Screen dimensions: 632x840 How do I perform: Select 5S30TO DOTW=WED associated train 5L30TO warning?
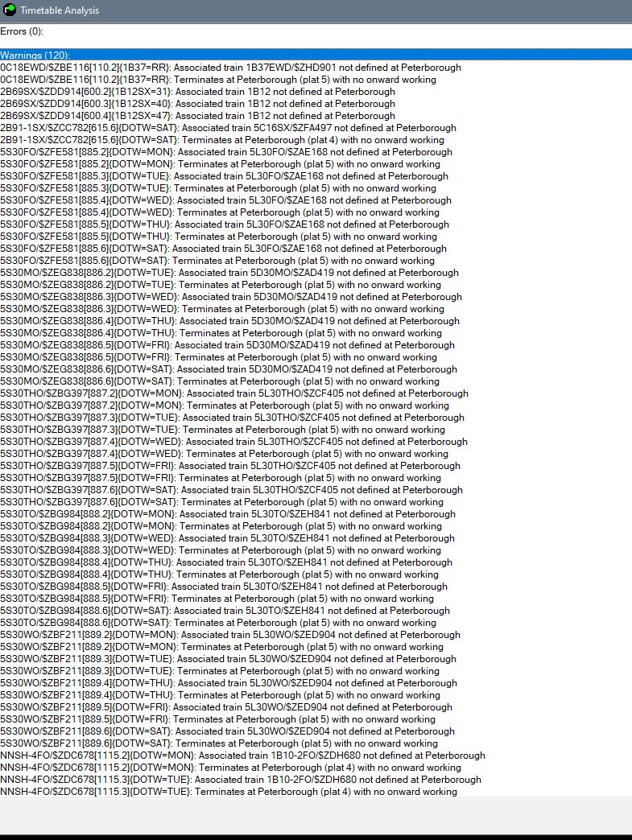tap(227, 537)
